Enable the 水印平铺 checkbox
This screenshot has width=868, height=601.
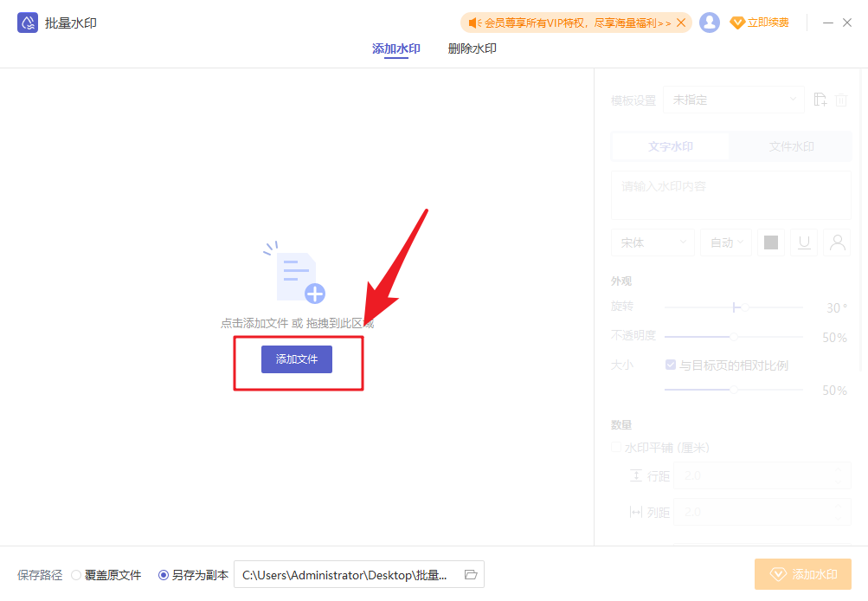pyautogui.click(x=617, y=447)
